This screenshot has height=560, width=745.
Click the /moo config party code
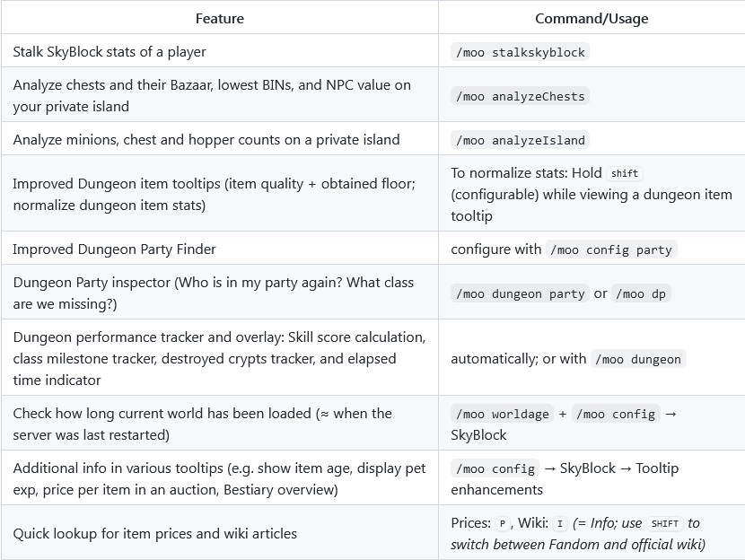(x=611, y=249)
